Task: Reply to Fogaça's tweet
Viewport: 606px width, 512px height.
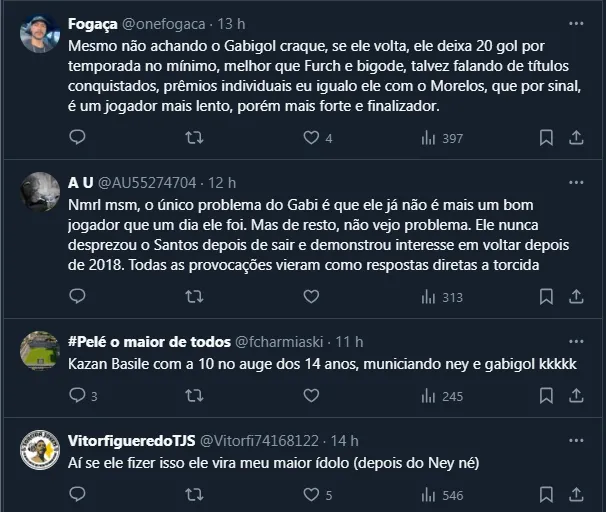Action: 77,138
